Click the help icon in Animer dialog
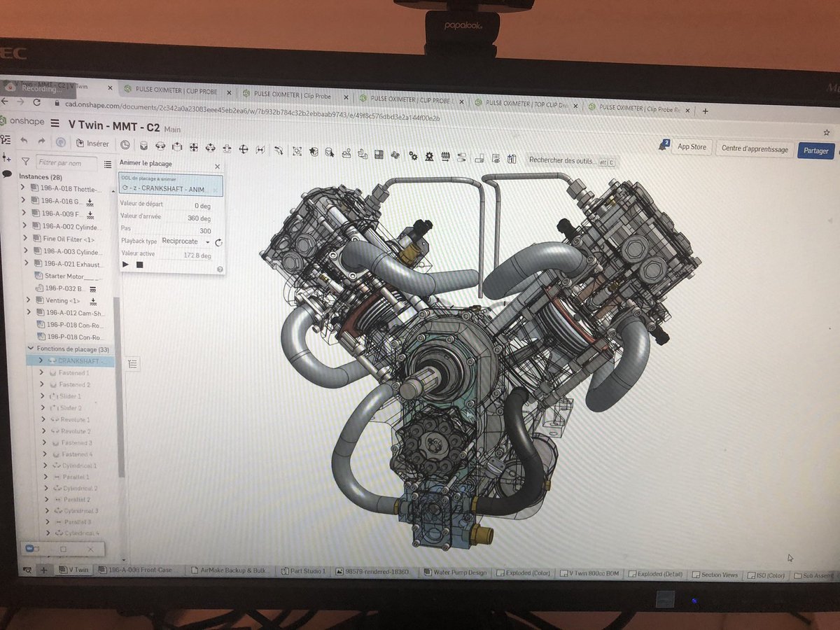This screenshot has width=840, height=630. 220,269
